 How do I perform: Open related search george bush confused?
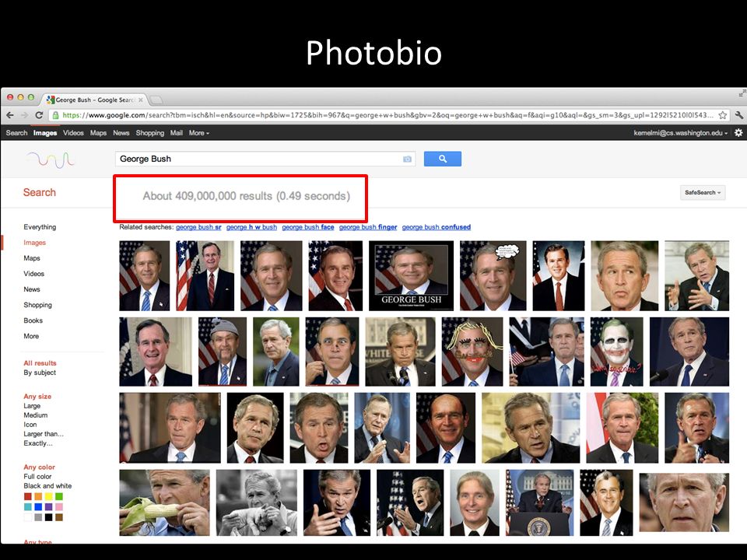point(436,227)
